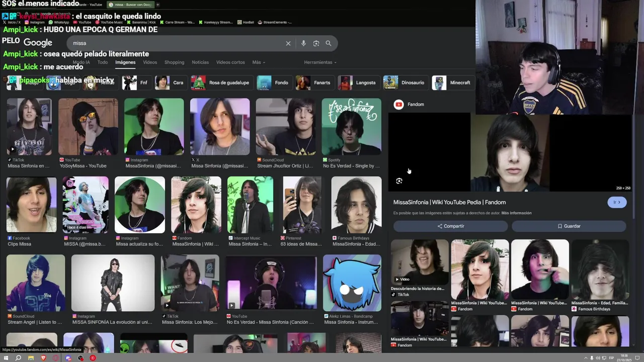Open YouTube Music app in taskbar
The width and height of the screenshot is (644, 362).
tap(93, 358)
